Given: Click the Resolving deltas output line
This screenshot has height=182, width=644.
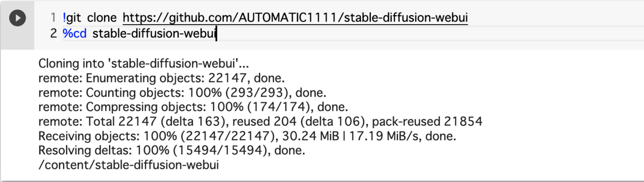Looking at the screenshot, I should (x=172, y=150).
